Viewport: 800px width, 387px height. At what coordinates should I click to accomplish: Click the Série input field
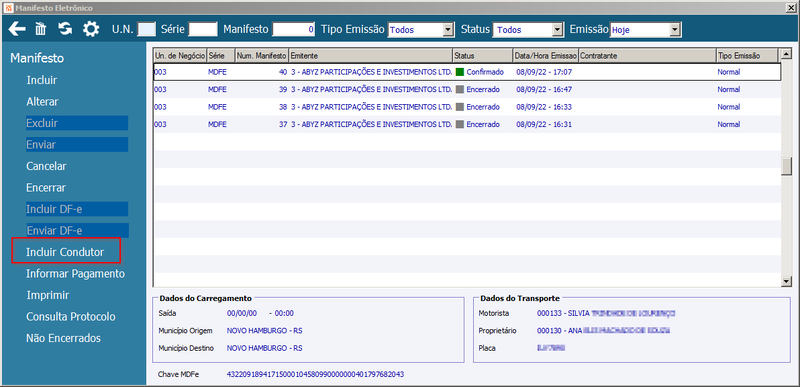[x=203, y=29]
